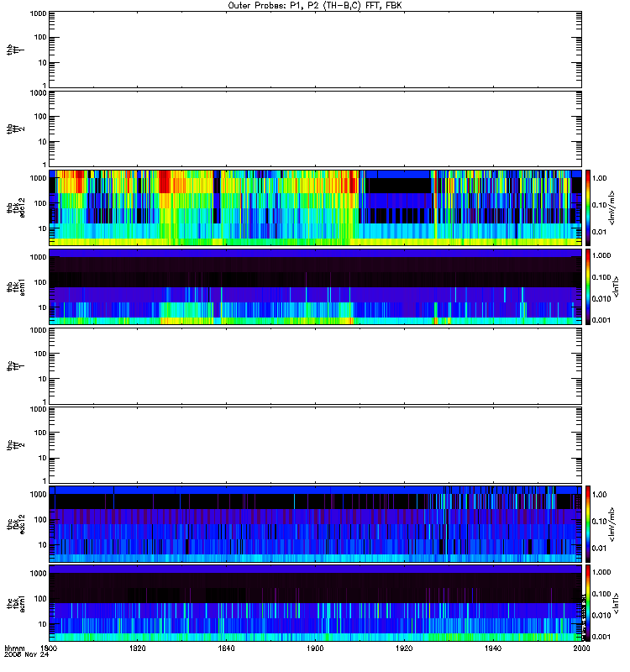Click the "10" y-axis tick of thc fff 2 panel
630x672 pixels.
point(43,458)
